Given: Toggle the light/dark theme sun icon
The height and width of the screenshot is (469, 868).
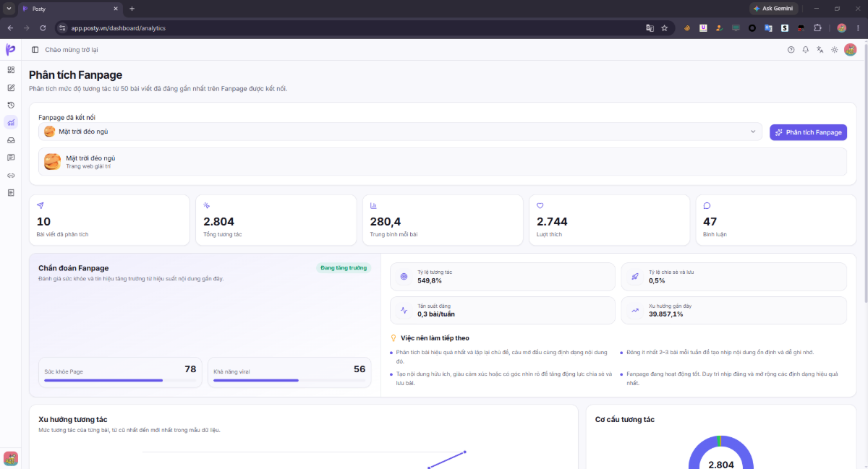Looking at the screenshot, I should pos(834,50).
